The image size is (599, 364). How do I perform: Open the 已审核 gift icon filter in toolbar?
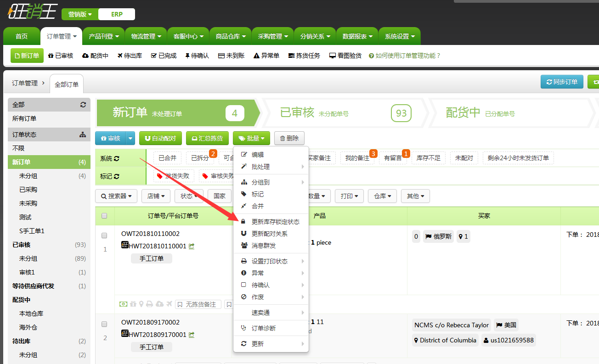61,56
